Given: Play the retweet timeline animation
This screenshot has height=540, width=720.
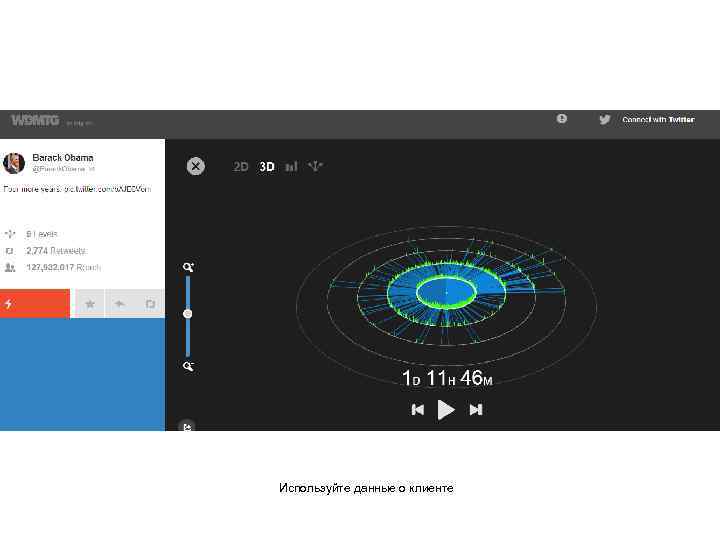Looking at the screenshot, I should tap(445, 410).
